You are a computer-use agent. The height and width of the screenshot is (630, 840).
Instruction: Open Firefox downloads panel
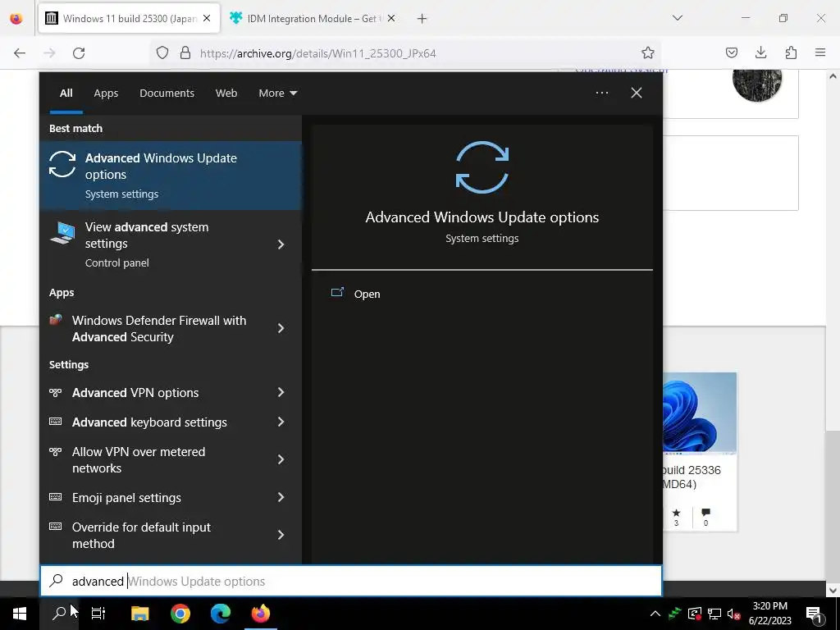point(760,52)
